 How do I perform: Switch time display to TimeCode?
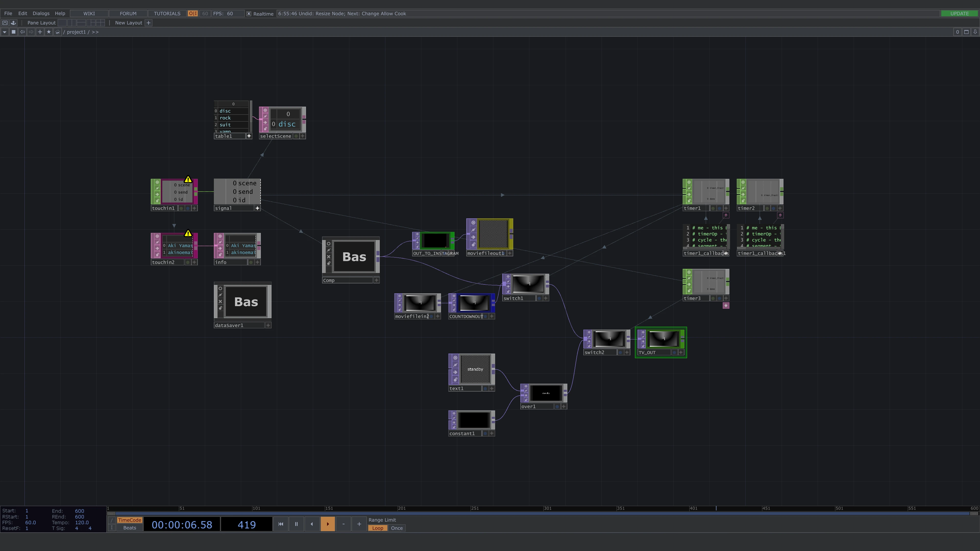tap(129, 520)
